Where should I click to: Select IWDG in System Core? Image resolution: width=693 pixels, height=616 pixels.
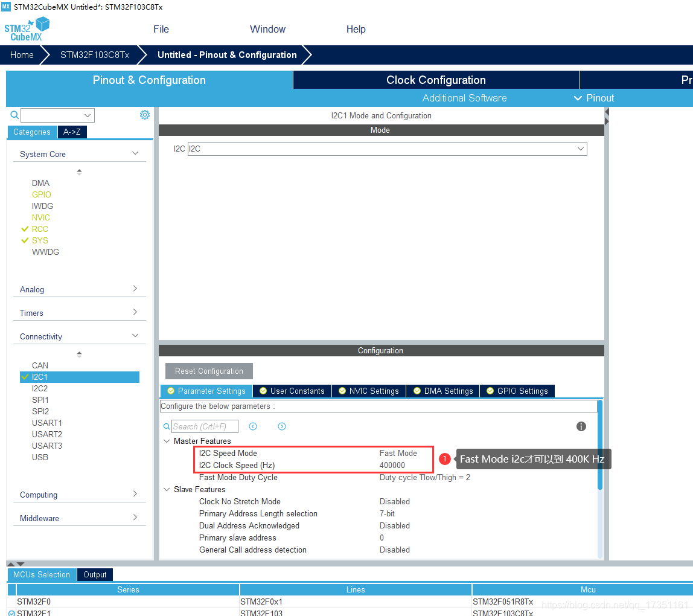pyautogui.click(x=42, y=206)
